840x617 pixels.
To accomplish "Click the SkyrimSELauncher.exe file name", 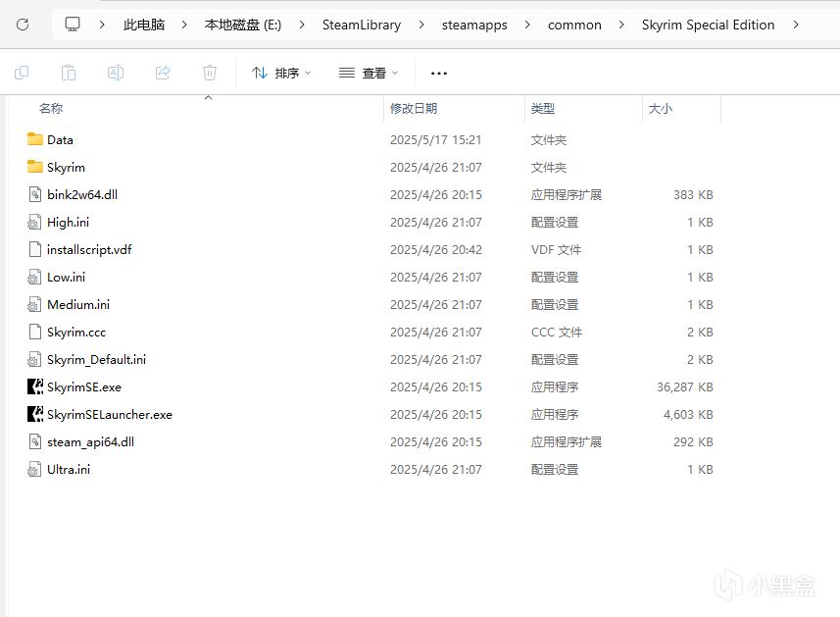I will (x=110, y=414).
